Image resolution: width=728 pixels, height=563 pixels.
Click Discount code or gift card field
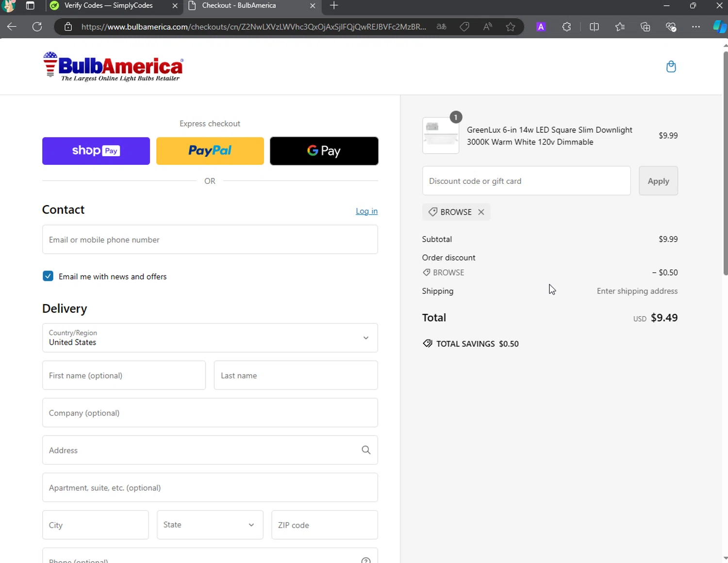526,181
